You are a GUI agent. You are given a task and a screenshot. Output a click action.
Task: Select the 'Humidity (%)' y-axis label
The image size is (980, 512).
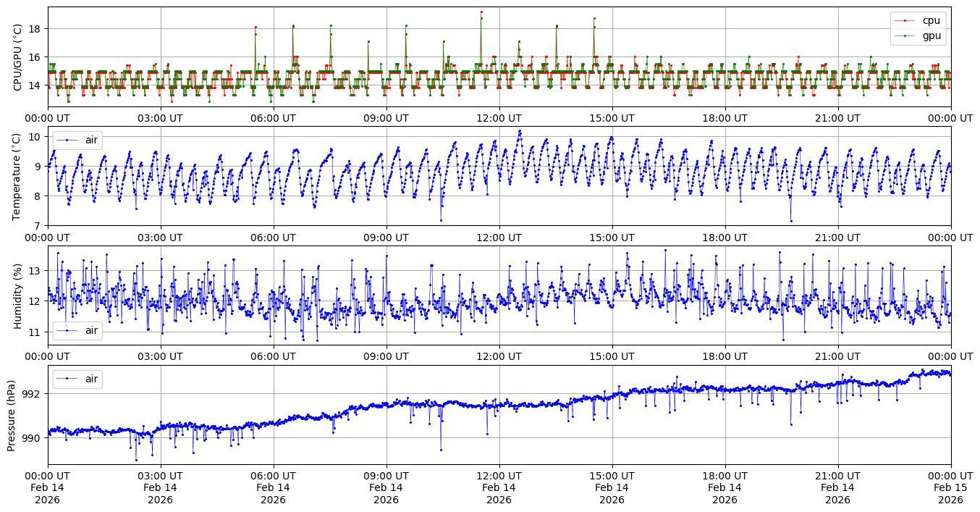17,295
